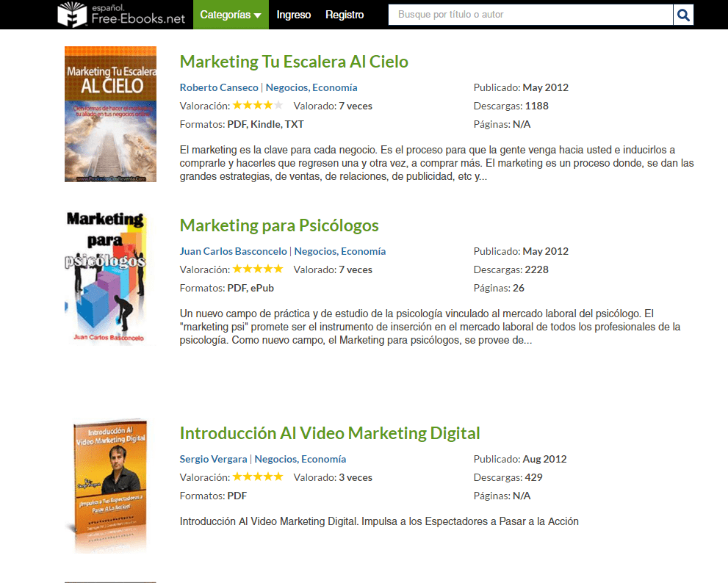Go to the Registro sign-up page
Image resolution: width=728 pixels, height=583 pixels.
pos(345,15)
